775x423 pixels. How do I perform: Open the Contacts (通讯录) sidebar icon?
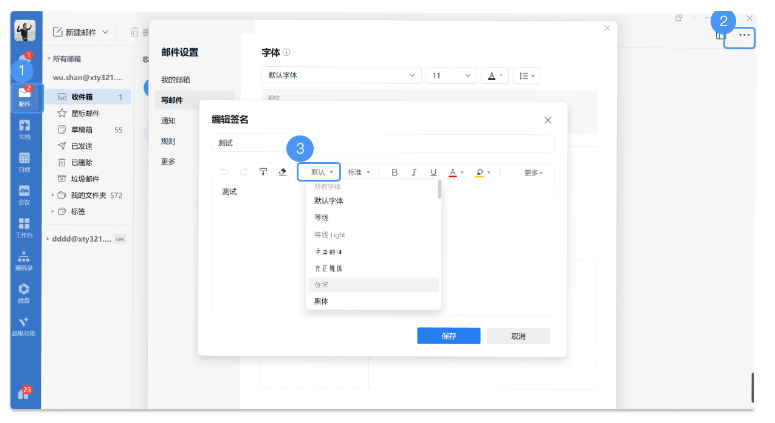pos(24,258)
